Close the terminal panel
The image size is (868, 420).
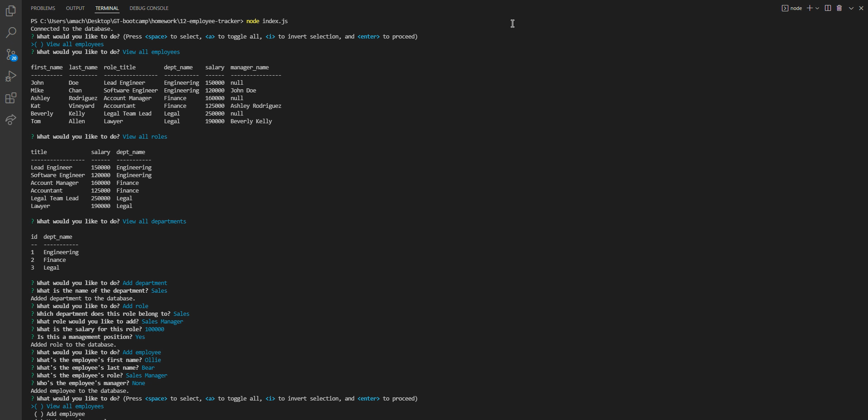[862, 8]
